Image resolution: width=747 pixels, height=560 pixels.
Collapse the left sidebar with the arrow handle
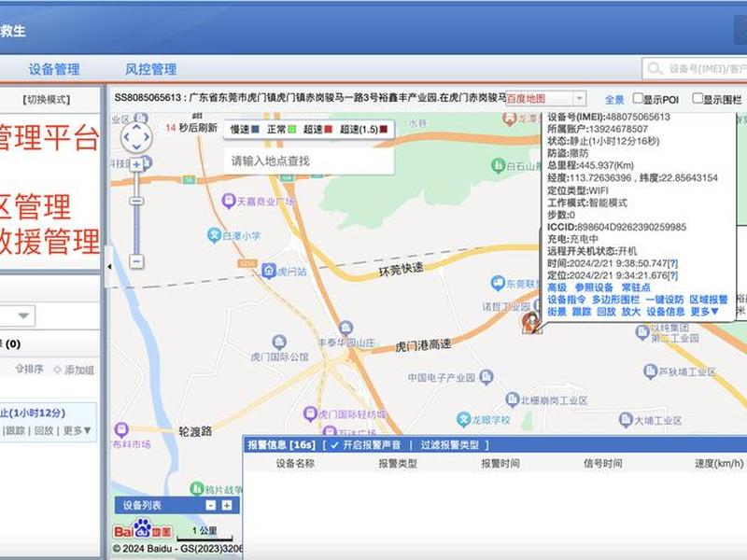pos(109,267)
